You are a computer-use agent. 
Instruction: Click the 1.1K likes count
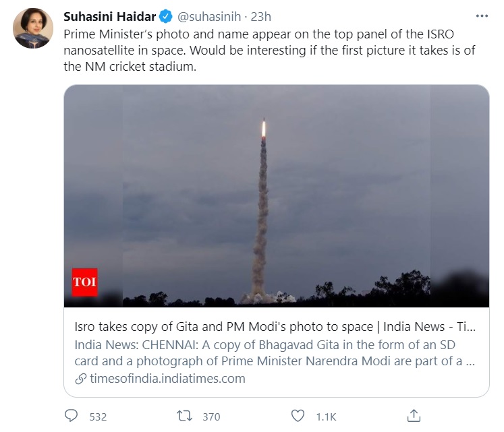(x=327, y=416)
